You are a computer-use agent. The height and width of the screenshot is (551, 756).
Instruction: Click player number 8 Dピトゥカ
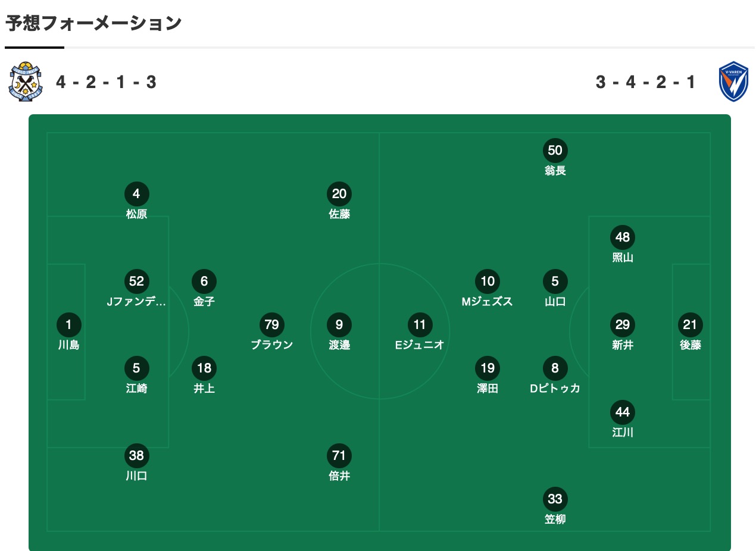coord(555,368)
